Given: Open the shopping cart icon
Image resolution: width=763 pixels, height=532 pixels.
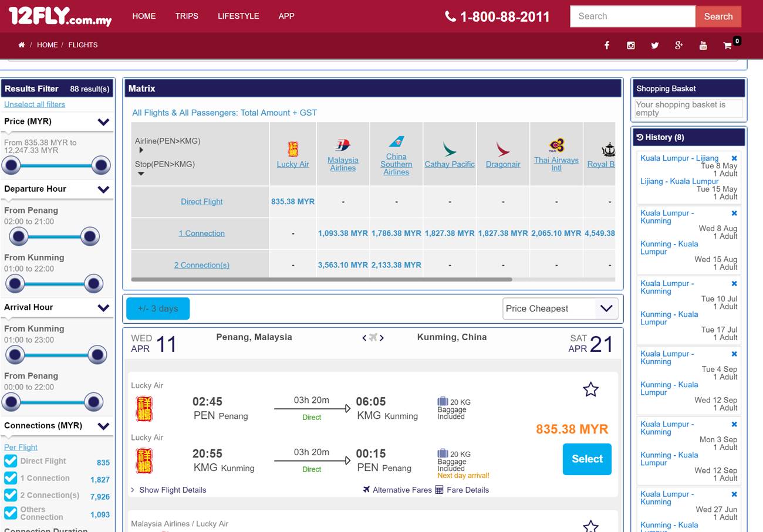Looking at the screenshot, I should 728,45.
